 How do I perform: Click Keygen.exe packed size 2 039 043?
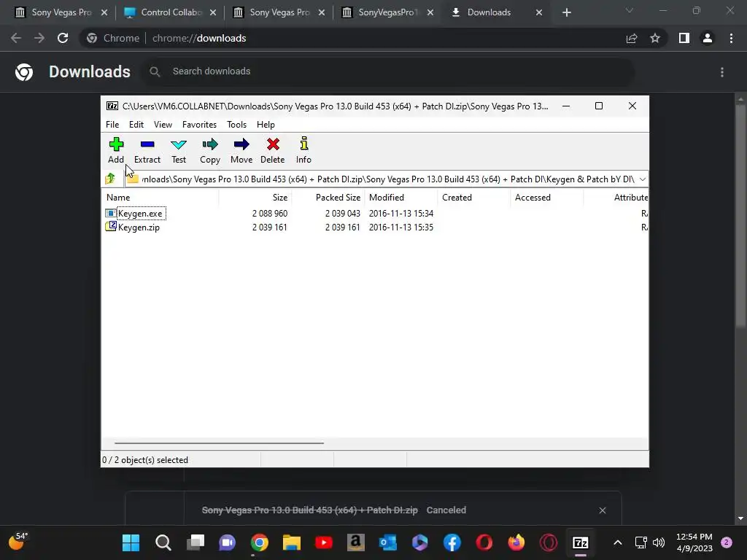(x=343, y=214)
